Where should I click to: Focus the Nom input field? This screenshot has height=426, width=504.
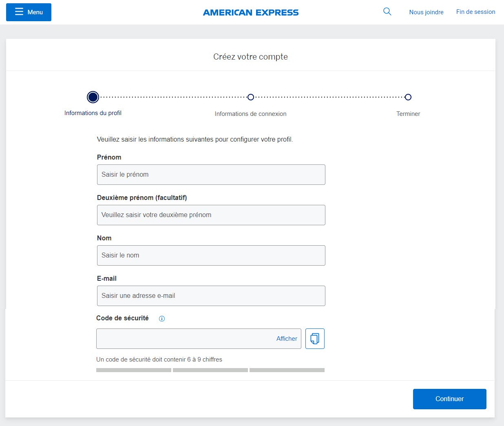(x=211, y=255)
